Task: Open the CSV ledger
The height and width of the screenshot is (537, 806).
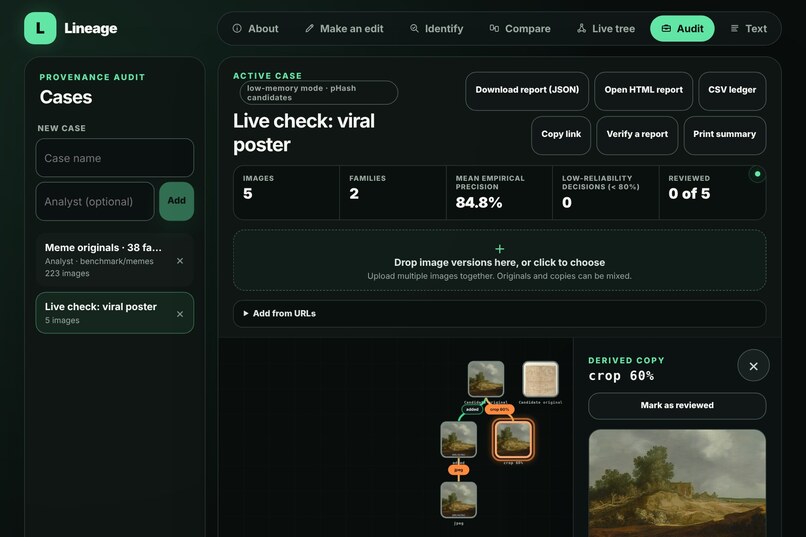Action: click(x=732, y=90)
